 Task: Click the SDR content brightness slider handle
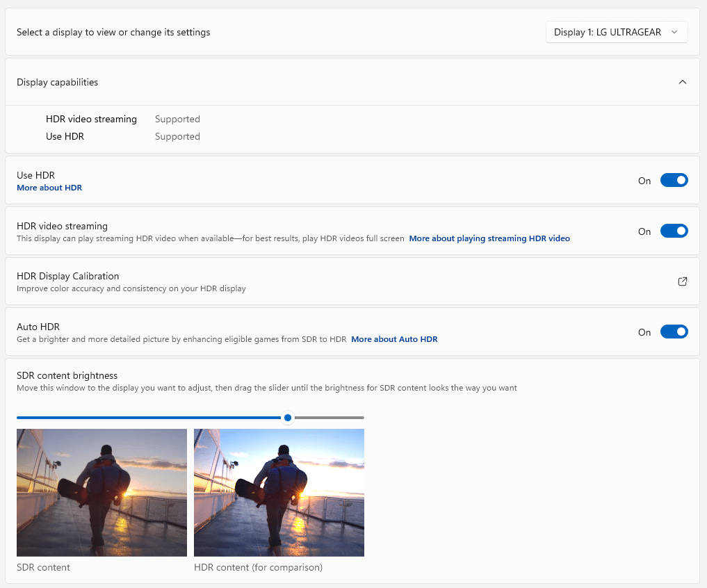coord(288,418)
